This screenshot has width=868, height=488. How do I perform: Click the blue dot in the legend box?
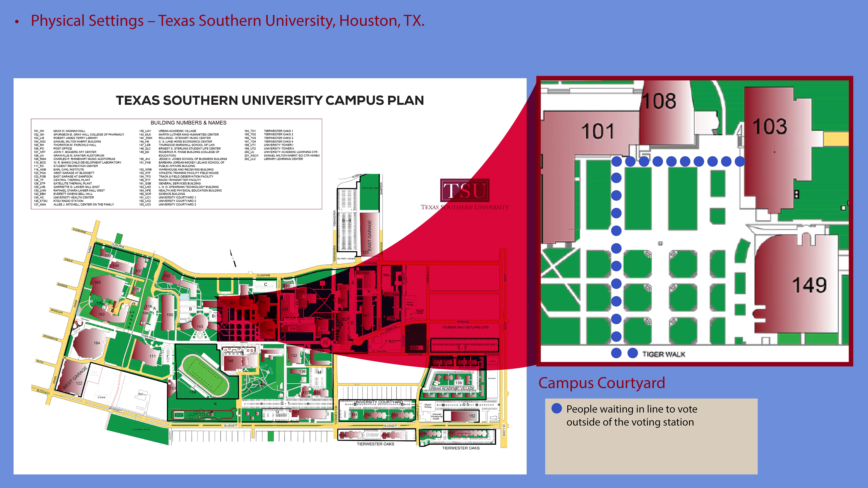click(557, 408)
